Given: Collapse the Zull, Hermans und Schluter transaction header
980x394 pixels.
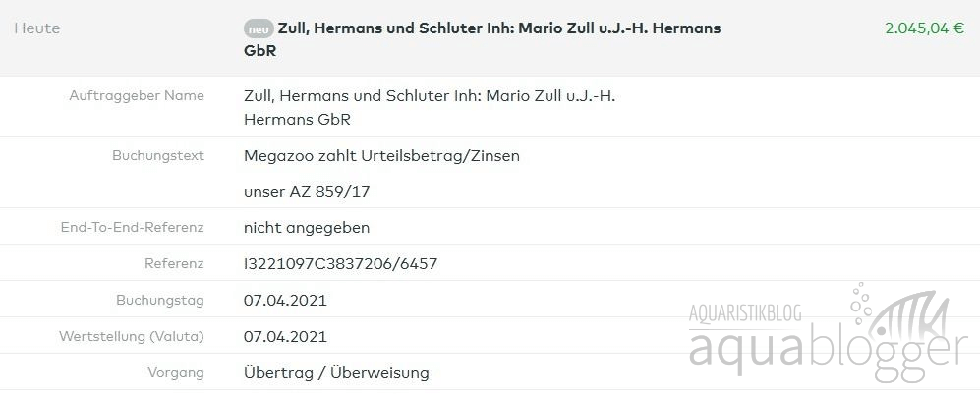Looking at the screenshot, I should pyautogui.click(x=490, y=38).
